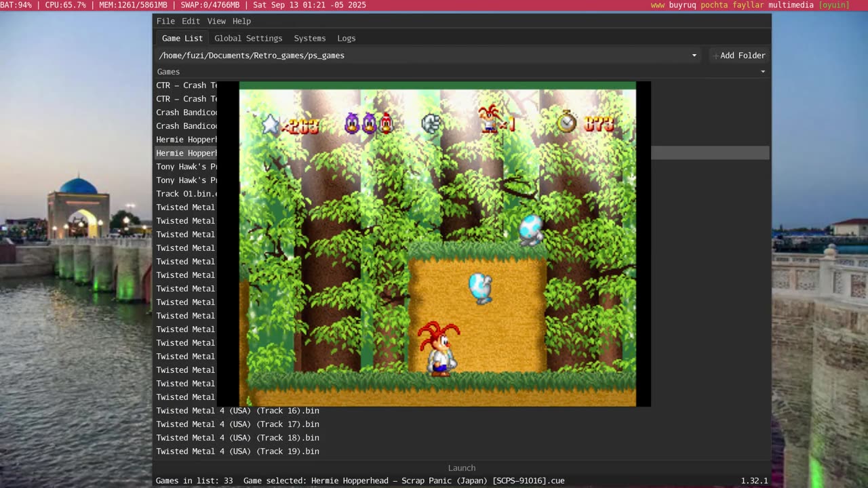The image size is (868, 488).
Task: Switch to the pochta workspace in top bar
Action: pos(714,5)
